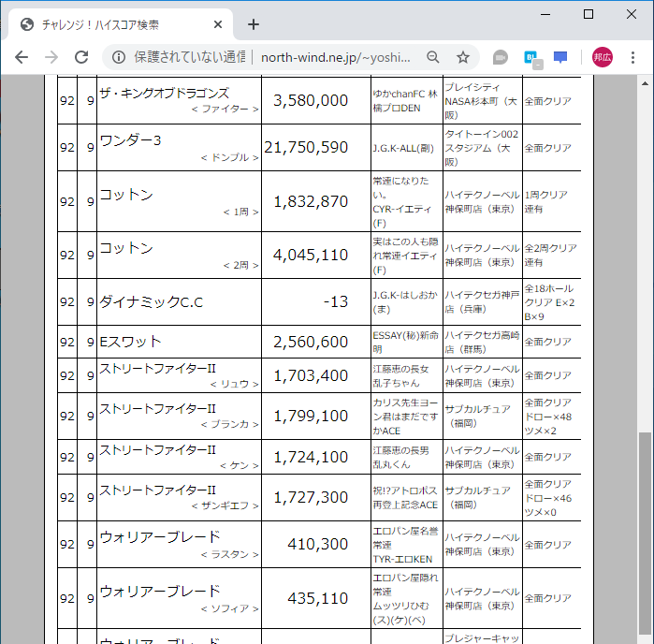Select ウォリアーブレード title above ソフィア
Viewport: 654px width, 644px height.
coord(160,591)
